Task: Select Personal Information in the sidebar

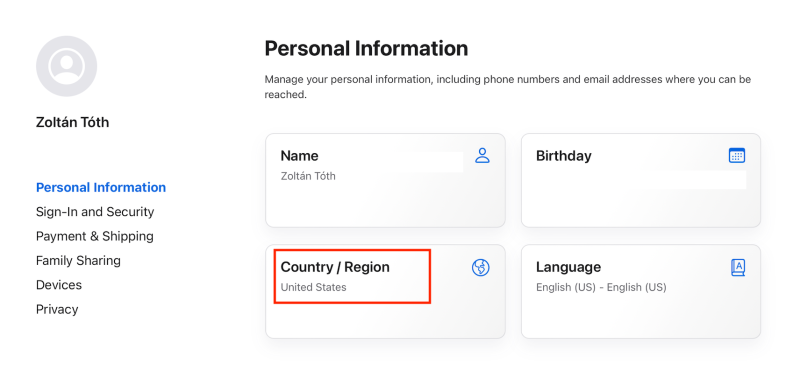Action: (x=101, y=187)
